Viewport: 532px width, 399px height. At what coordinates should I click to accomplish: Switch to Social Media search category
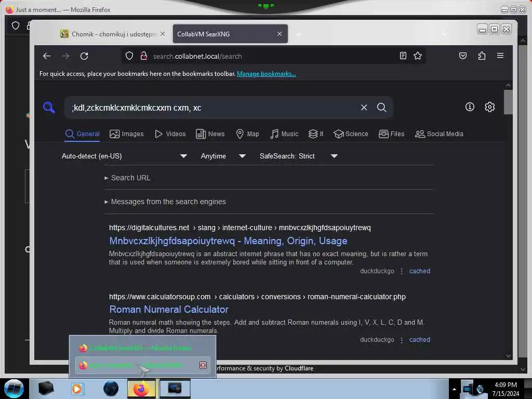(x=439, y=134)
